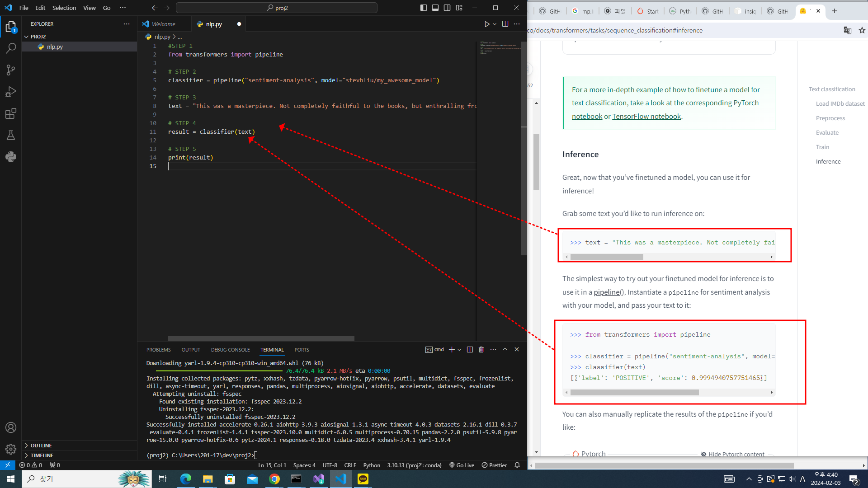Image resolution: width=868 pixels, height=488 pixels.
Task: Toggle Go Live server in status bar
Action: pos(462,465)
